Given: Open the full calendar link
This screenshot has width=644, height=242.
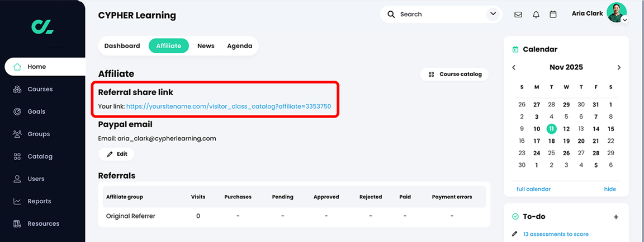Looking at the screenshot, I should [533, 189].
